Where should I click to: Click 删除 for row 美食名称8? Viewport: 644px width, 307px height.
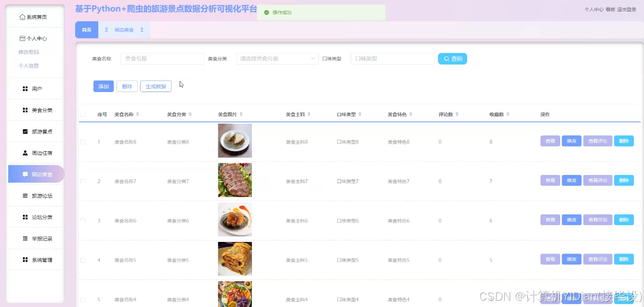[624, 141]
